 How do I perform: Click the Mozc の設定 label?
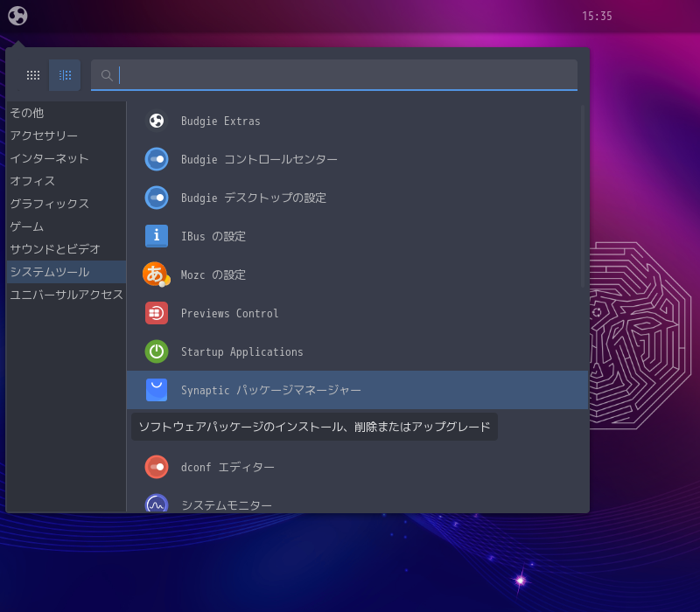click(213, 275)
